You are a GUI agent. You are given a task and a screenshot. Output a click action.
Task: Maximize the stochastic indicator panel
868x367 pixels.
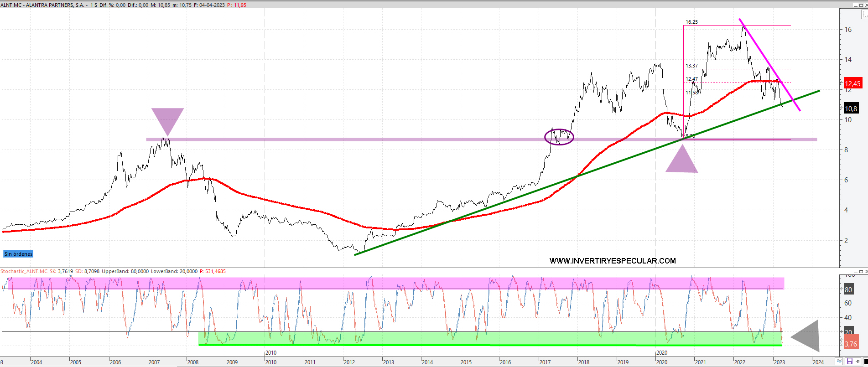tap(861, 272)
